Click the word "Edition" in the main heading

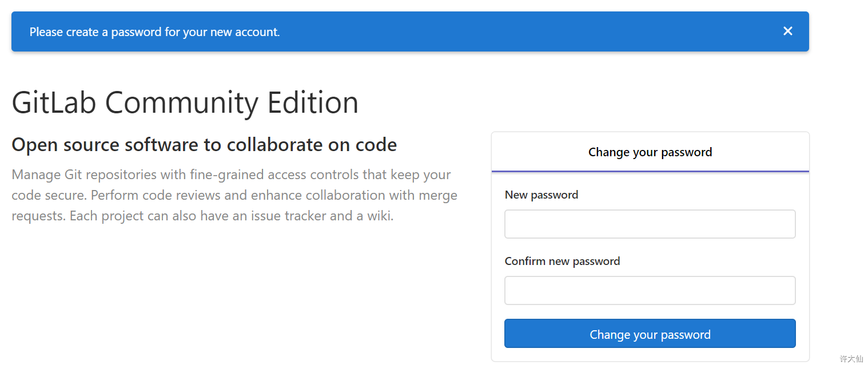click(313, 103)
